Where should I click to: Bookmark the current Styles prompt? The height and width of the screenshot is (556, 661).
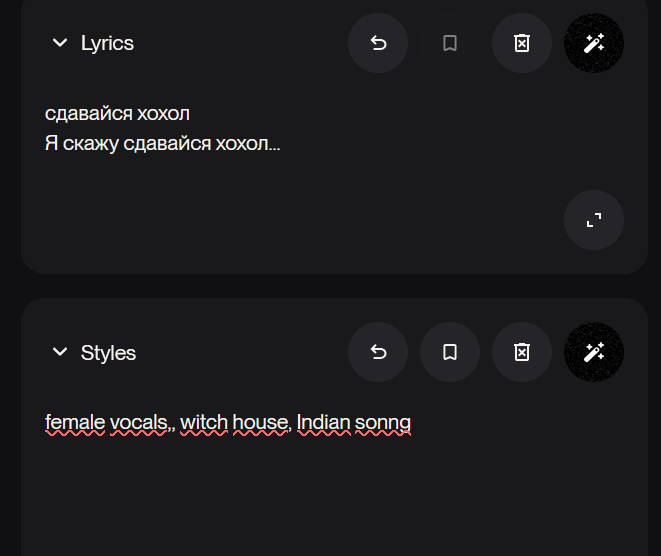[450, 352]
